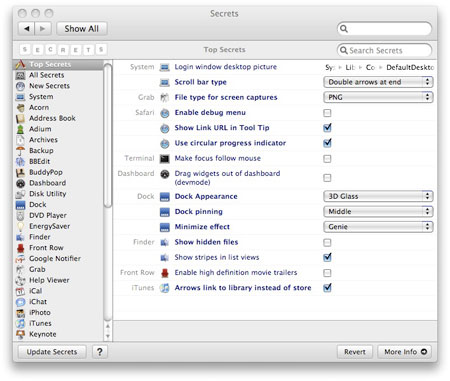
Task: Enable high definition movie trailers checkbox
Action: [327, 273]
